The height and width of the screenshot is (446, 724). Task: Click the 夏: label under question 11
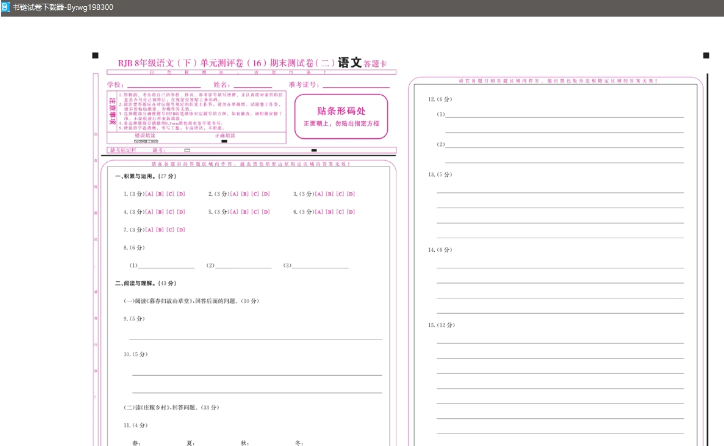[x=190, y=443]
